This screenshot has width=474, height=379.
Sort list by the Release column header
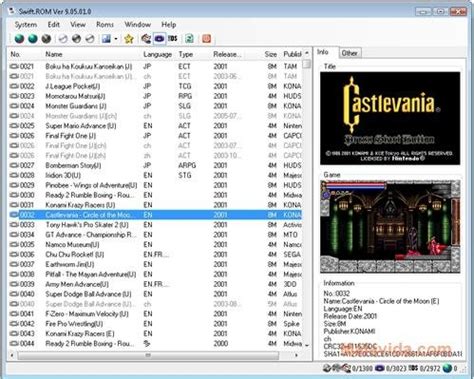(x=227, y=54)
